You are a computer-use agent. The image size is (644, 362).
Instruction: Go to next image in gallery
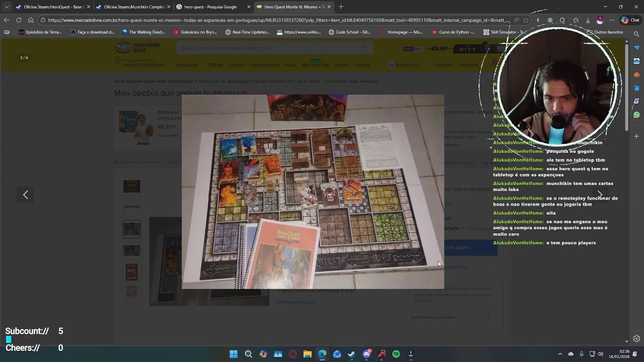pos(599,195)
